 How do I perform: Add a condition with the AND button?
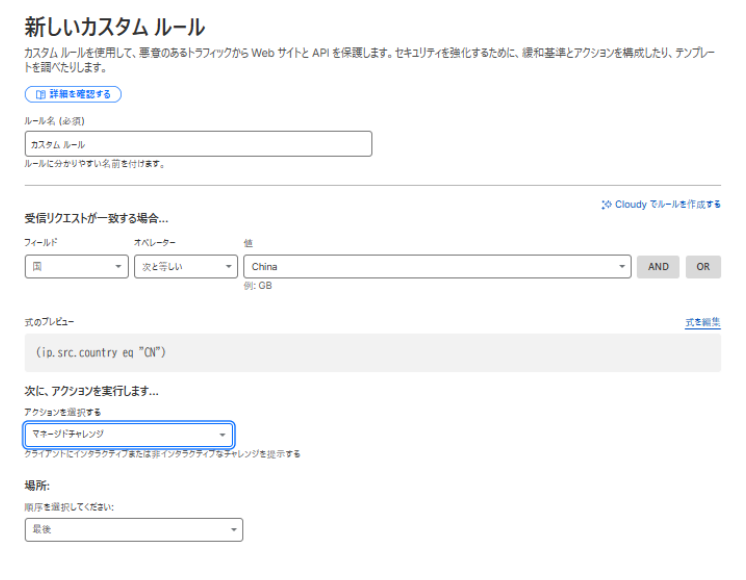[658, 267]
